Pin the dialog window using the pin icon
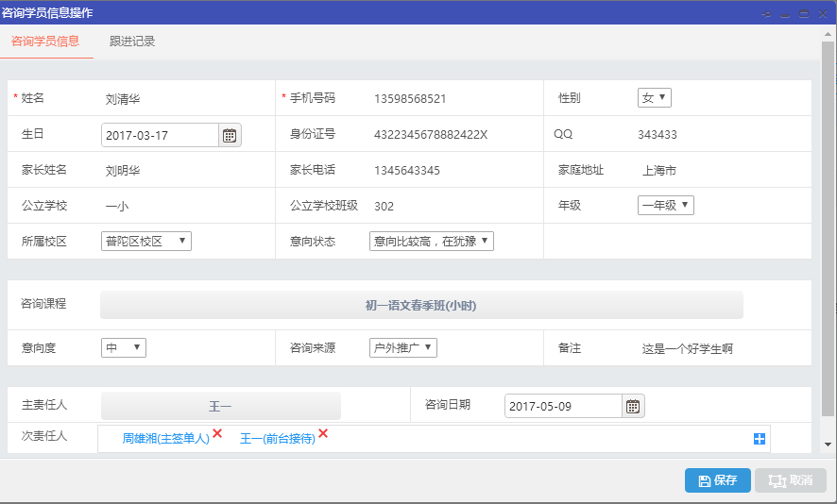Image resolution: width=837 pixels, height=504 pixels. click(x=766, y=14)
